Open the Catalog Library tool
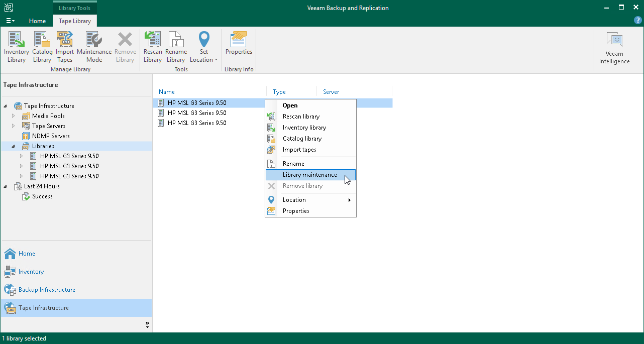The image size is (644, 344). click(x=42, y=45)
